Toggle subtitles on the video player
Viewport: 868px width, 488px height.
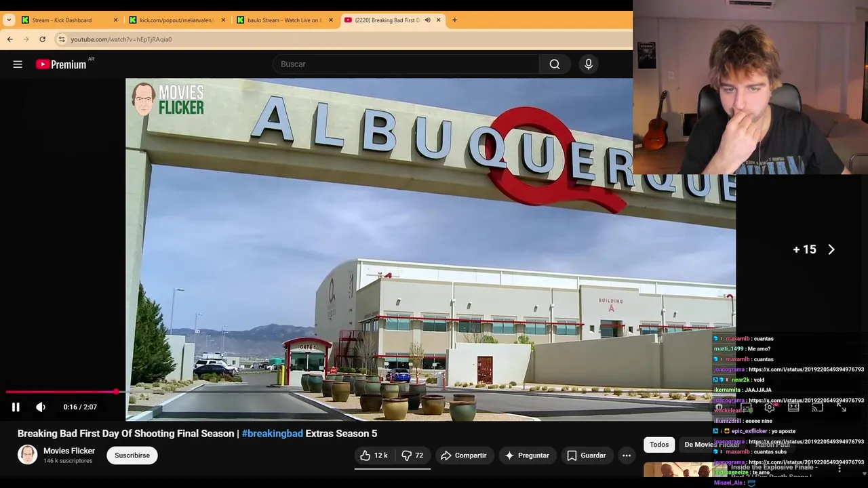click(x=745, y=407)
